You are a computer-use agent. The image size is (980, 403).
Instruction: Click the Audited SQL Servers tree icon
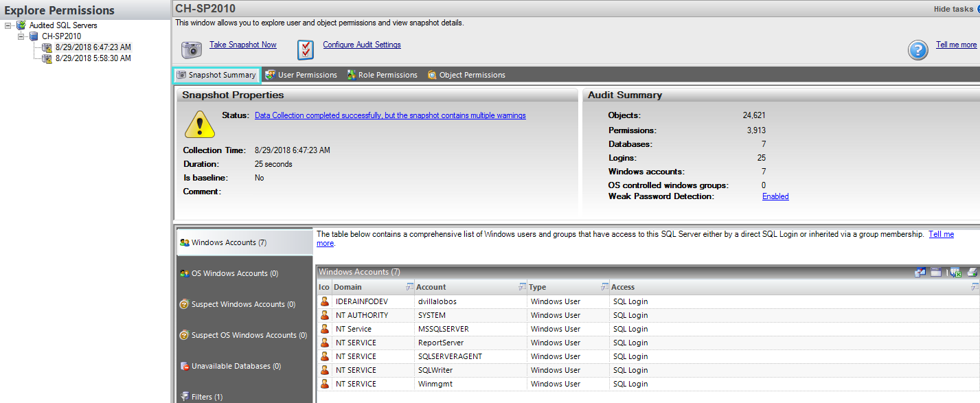click(21, 25)
